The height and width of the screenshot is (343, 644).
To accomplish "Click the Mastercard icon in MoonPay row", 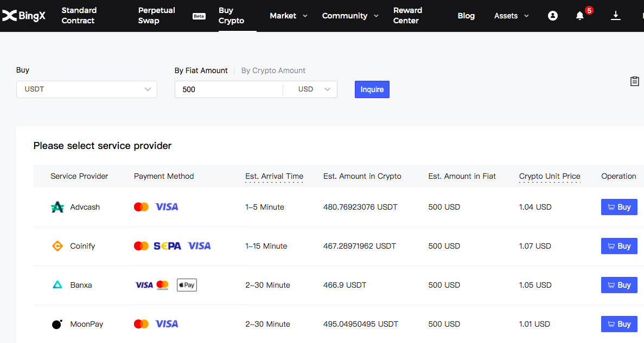I will click(x=141, y=324).
